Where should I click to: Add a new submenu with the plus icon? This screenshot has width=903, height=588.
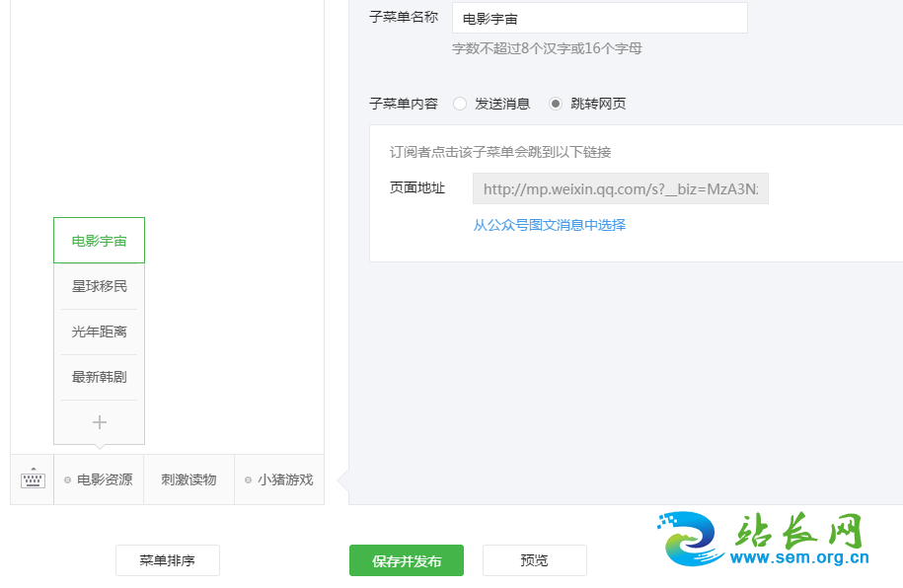pos(99,422)
